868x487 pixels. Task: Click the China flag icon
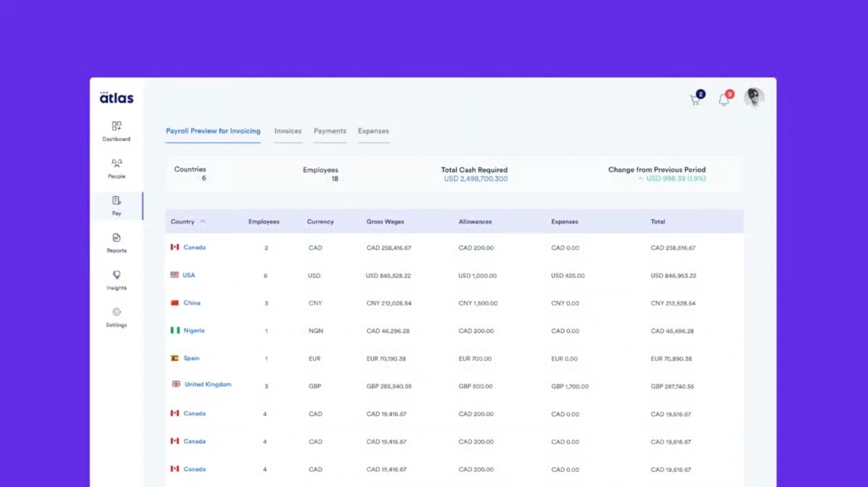pyautogui.click(x=175, y=302)
